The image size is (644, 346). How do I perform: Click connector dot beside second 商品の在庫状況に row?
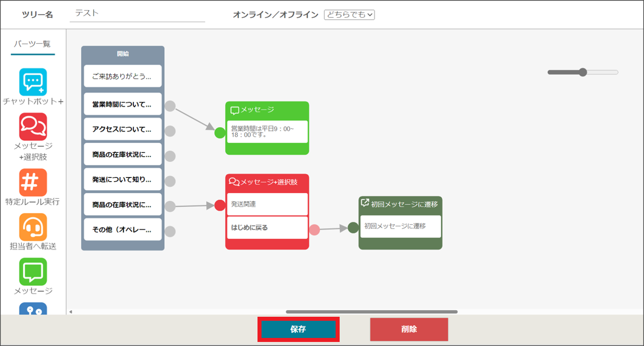(x=170, y=206)
